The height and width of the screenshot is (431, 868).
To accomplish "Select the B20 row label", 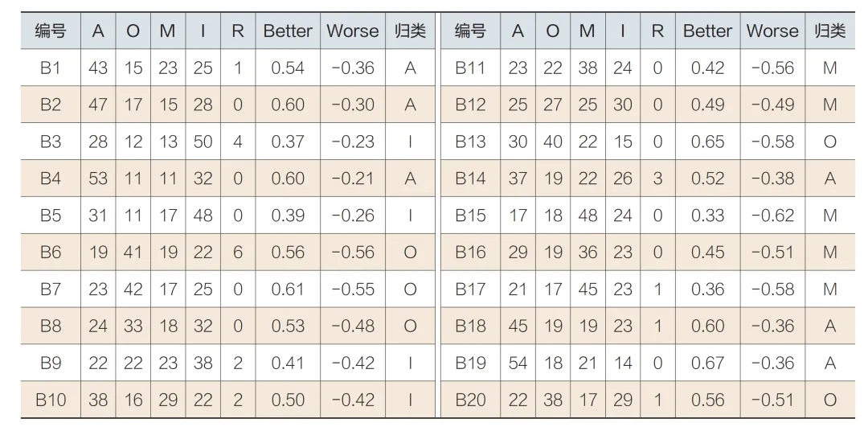I will coord(470,400).
